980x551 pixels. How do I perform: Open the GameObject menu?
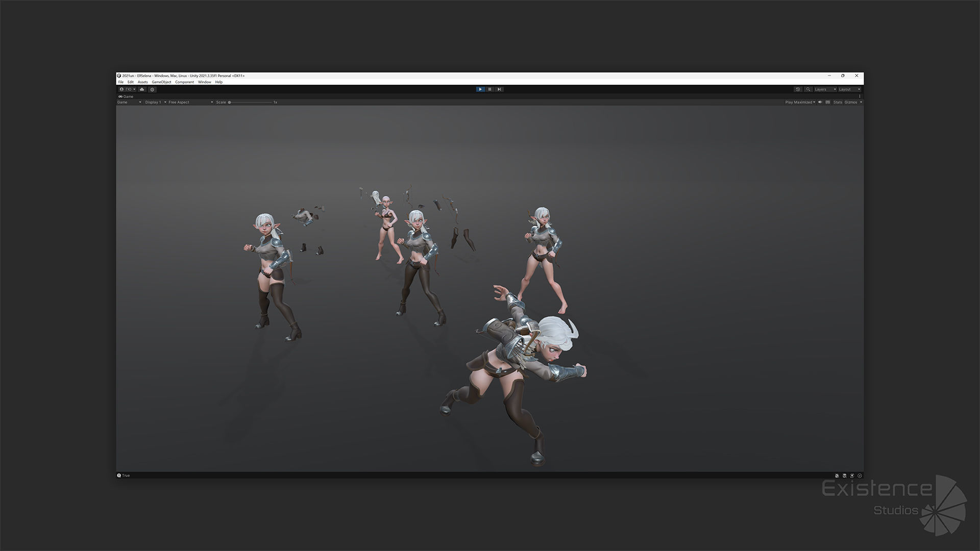[x=161, y=82]
